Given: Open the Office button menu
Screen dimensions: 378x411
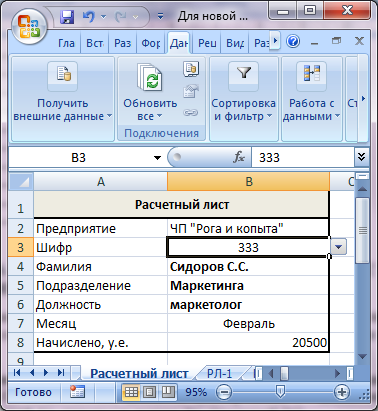Looking at the screenshot, I should click(x=28, y=27).
